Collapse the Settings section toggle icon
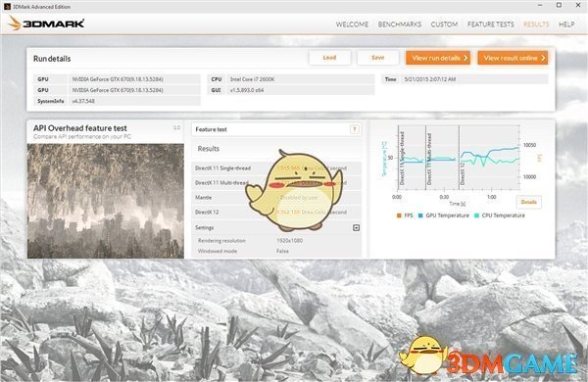The image size is (588, 382). click(x=357, y=227)
